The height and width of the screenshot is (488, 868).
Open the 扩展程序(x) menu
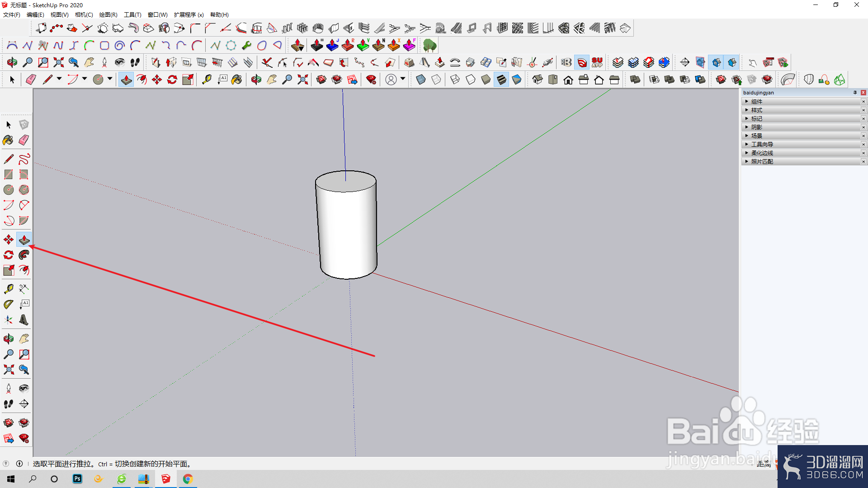[x=189, y=15]
